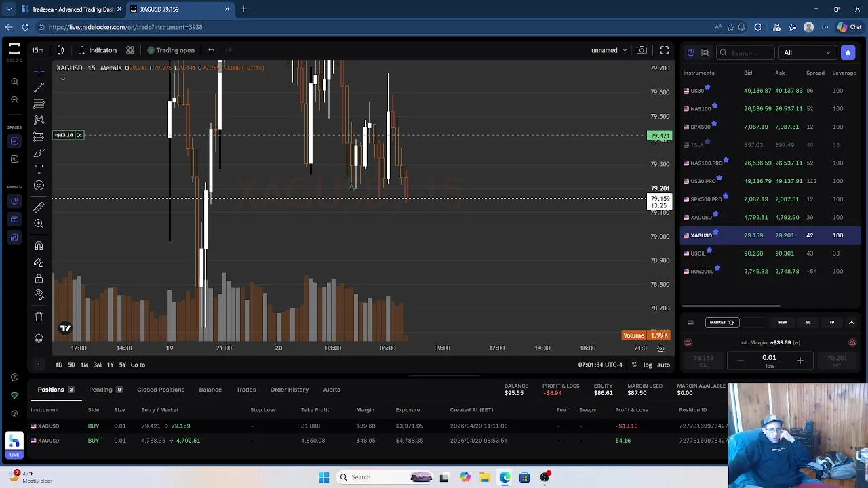Image resolution: width=868 pixels, height=488 pixels.
Task: Set chart range to 1M
Action: click(84, 365)
